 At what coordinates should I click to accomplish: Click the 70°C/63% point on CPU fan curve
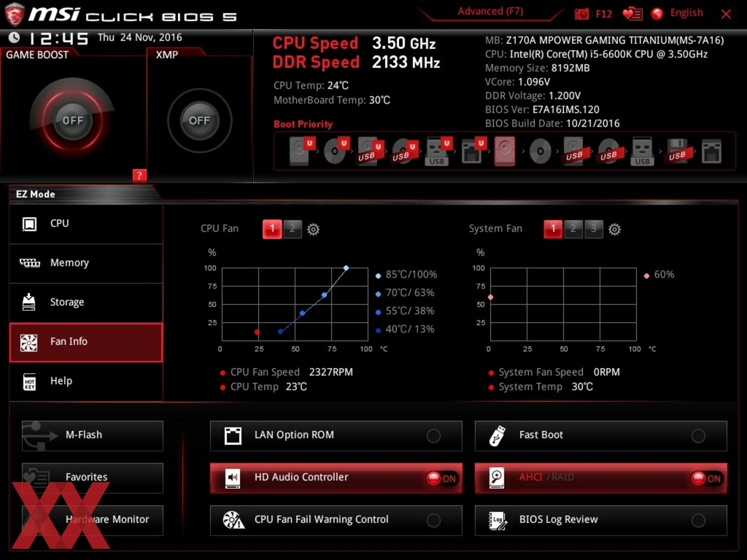point(324,295)
